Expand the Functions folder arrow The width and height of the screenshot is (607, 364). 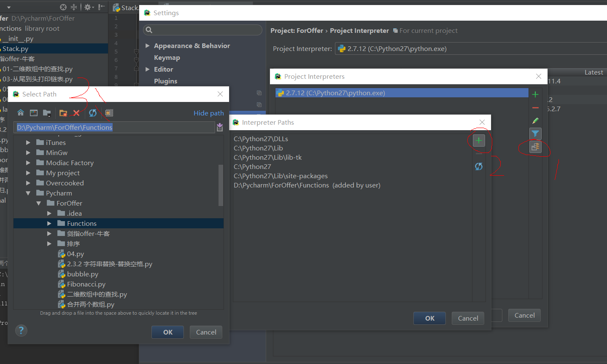pos(49,223)
